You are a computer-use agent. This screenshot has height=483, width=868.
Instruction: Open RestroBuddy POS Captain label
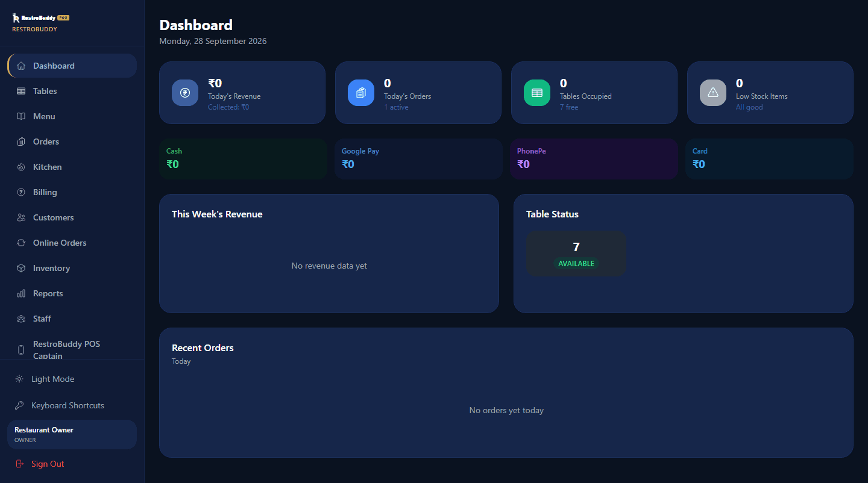tap(66, 350)
